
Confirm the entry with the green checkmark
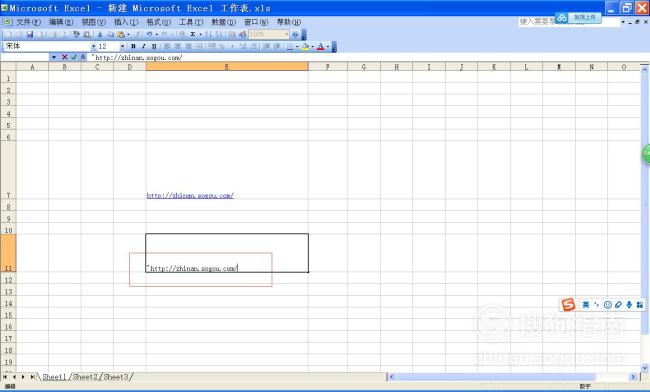pyautogui.click(x=74, y=57)
